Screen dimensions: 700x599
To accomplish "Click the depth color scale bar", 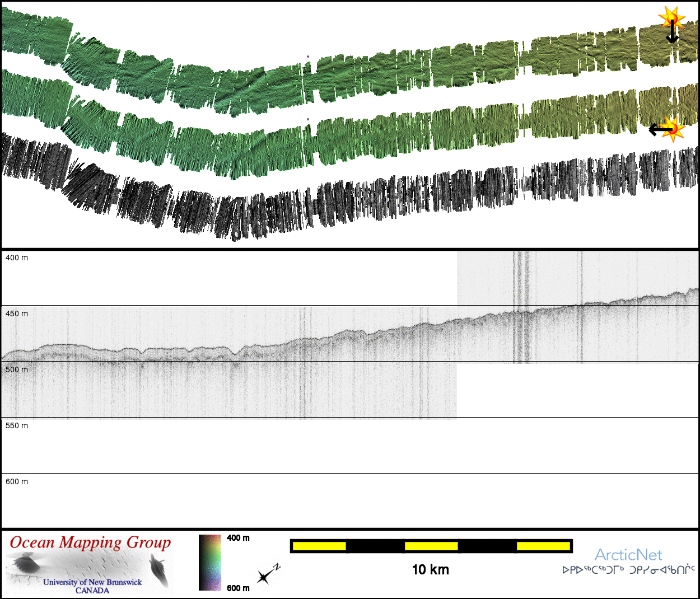I will click(210, 563).
